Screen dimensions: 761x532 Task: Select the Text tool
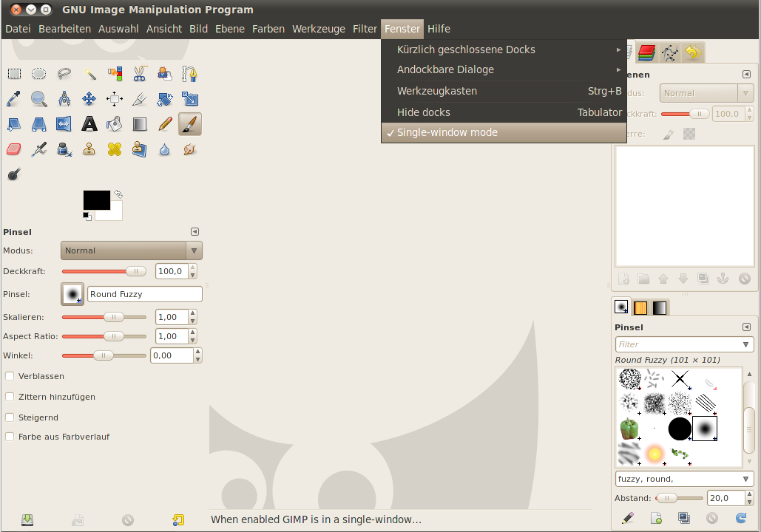click(x=89, y=123)
